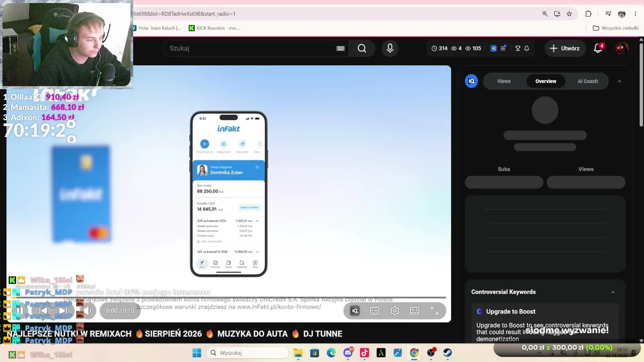This screenshot has width=644, height=362.
Task: Open the Windows Start menu
Action: coord(197,353)
